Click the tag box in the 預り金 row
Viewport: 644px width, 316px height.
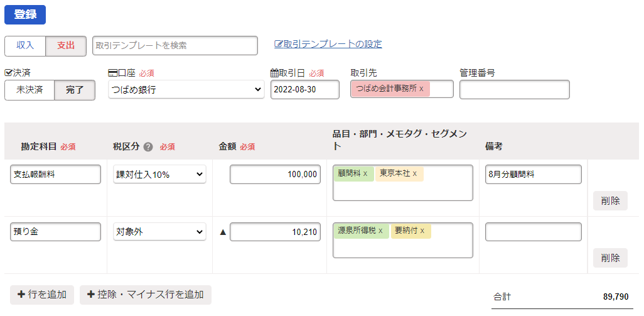[x=403, y=241]
